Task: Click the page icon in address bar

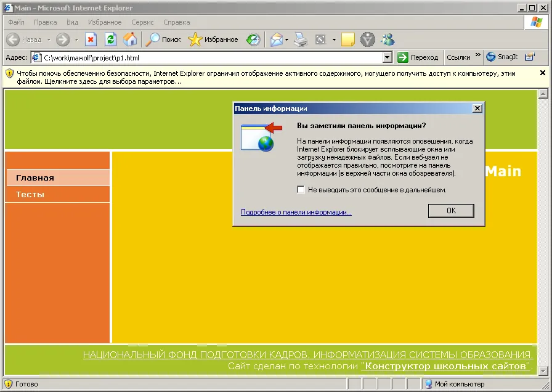Action: pyautogui.click(x=36, y=57)
